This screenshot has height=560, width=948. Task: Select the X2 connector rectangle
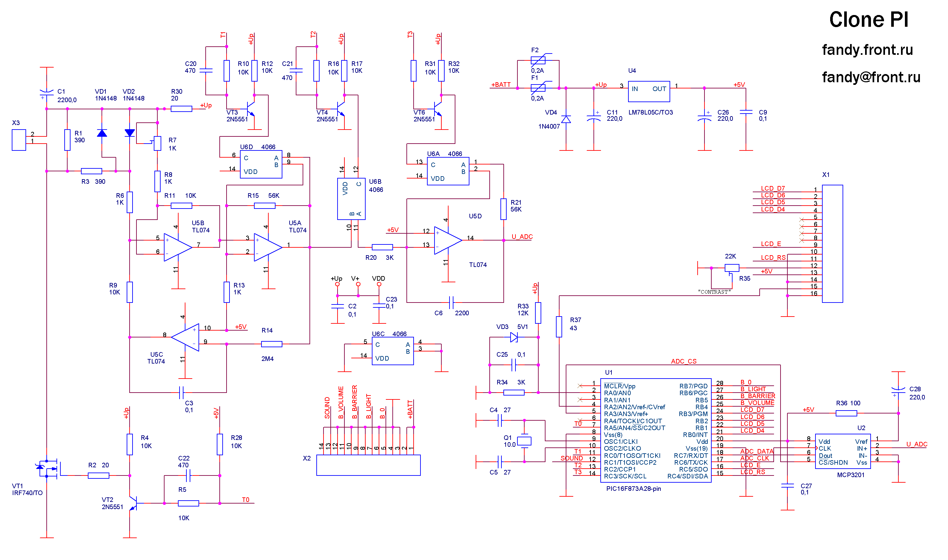pyautogui.click(x=368, y=465)
